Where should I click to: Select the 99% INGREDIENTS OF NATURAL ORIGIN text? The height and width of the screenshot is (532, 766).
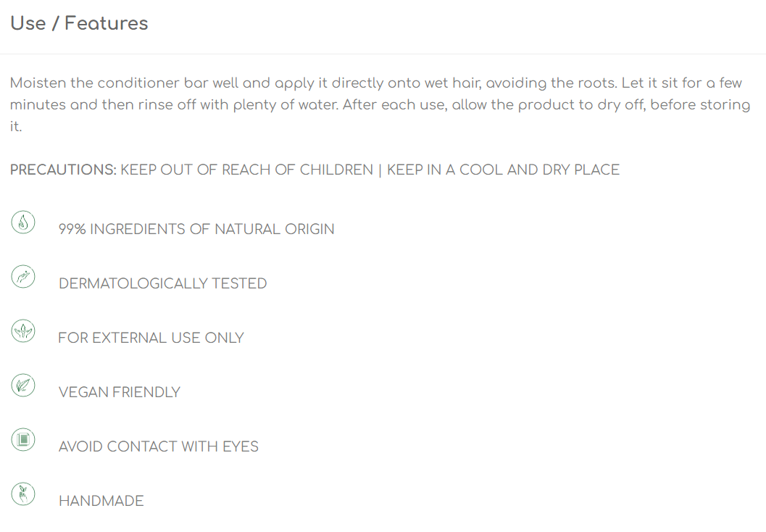point(196,229)
